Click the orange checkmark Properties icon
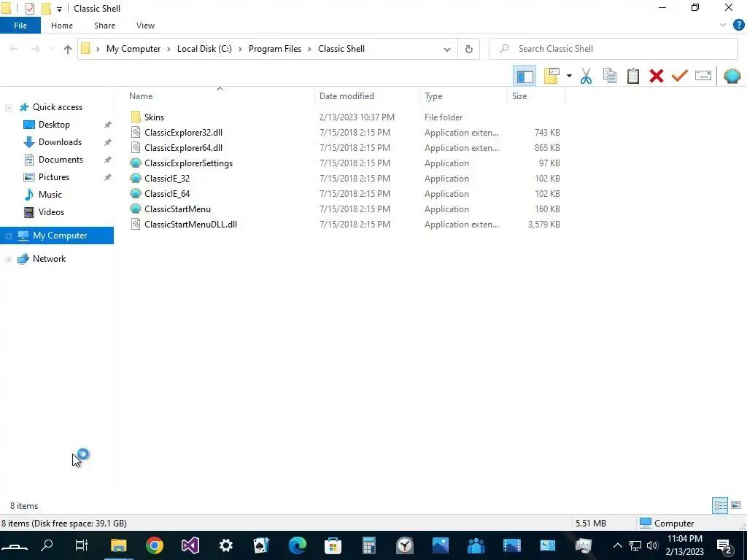Image resolution: width=747 pixels, height=560 pixels. click(680, 76)
